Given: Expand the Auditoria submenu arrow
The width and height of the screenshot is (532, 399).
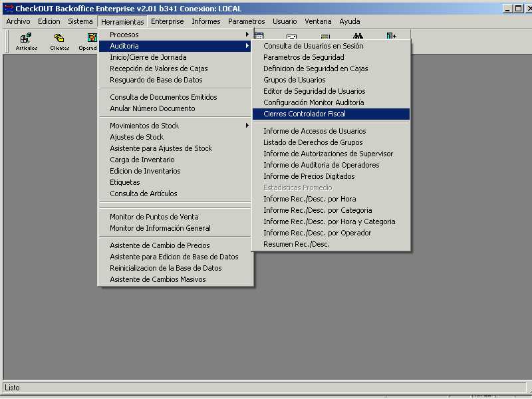Looking at the screenshot, I should coord(247,46).
